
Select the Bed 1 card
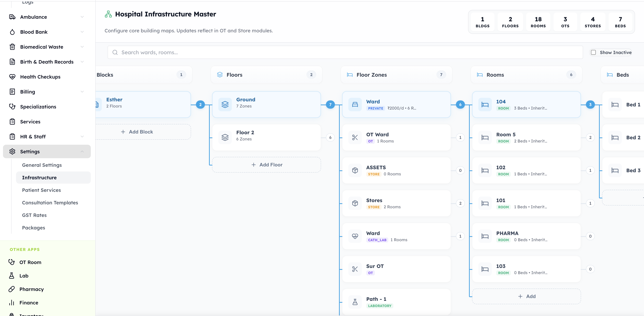[623, 105]
